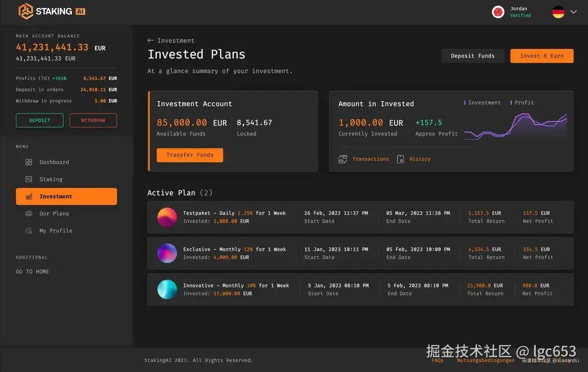Open Jordan's profile avatar
This screenshot has width=588, height=372.
click(x=498, y=12)
